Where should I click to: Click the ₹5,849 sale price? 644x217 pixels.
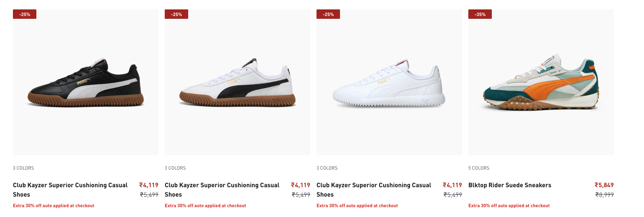click(604, 185)
